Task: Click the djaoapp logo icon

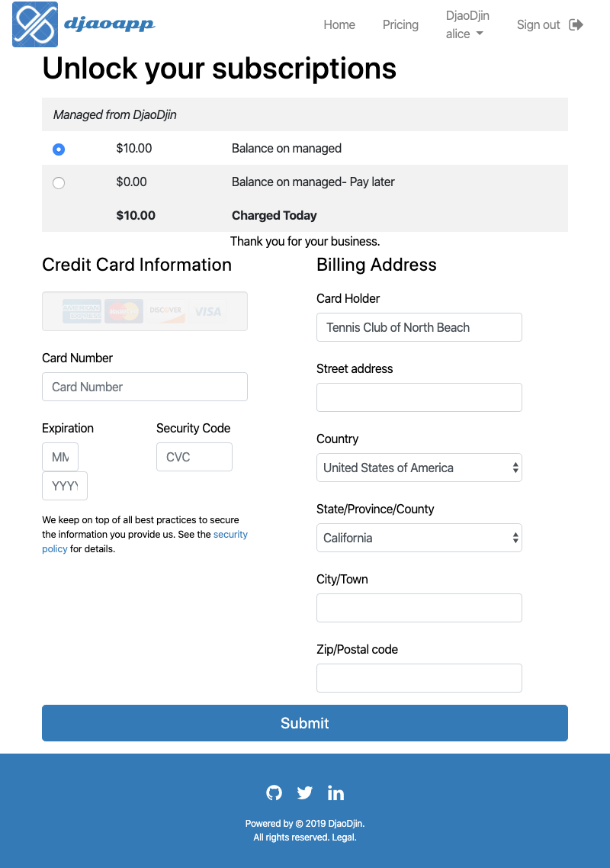Action: (x=35, y=24)
